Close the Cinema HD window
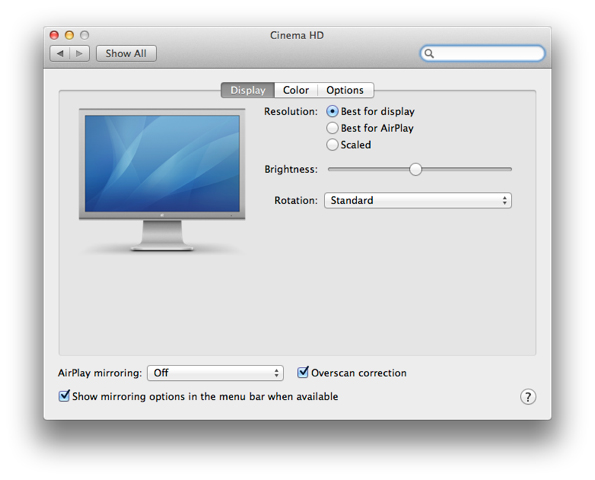595x480 pixels. pos(54,35)
